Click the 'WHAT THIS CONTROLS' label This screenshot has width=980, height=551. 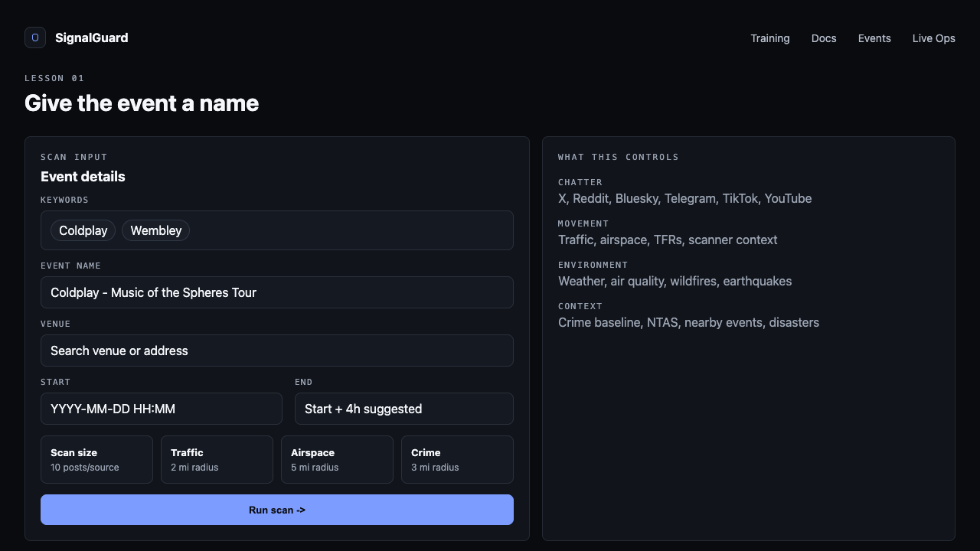tap(619, 157)
